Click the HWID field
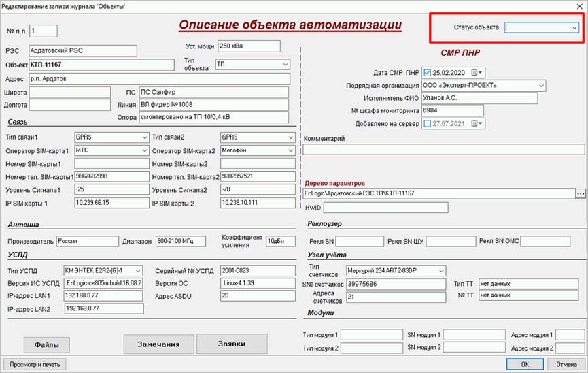Viewport: 588px width, 373px height. pyautogui.click(x=386, y=208)
